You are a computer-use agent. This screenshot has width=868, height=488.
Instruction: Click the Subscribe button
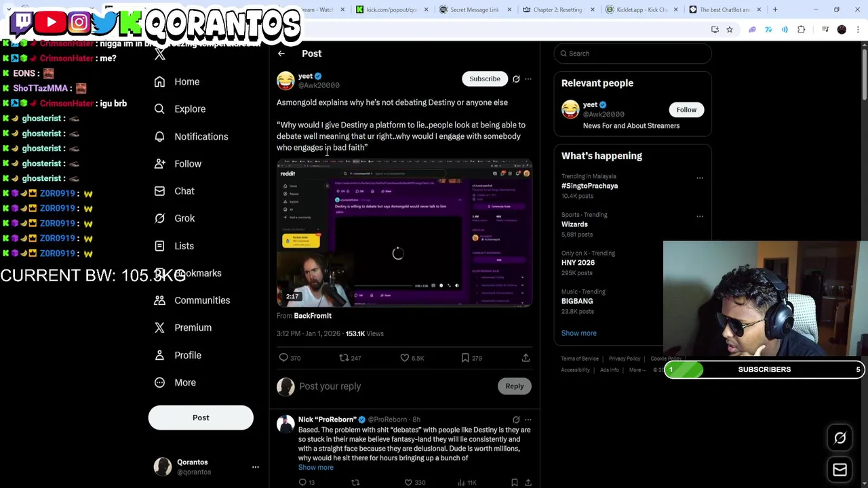(x=485, y=79)
